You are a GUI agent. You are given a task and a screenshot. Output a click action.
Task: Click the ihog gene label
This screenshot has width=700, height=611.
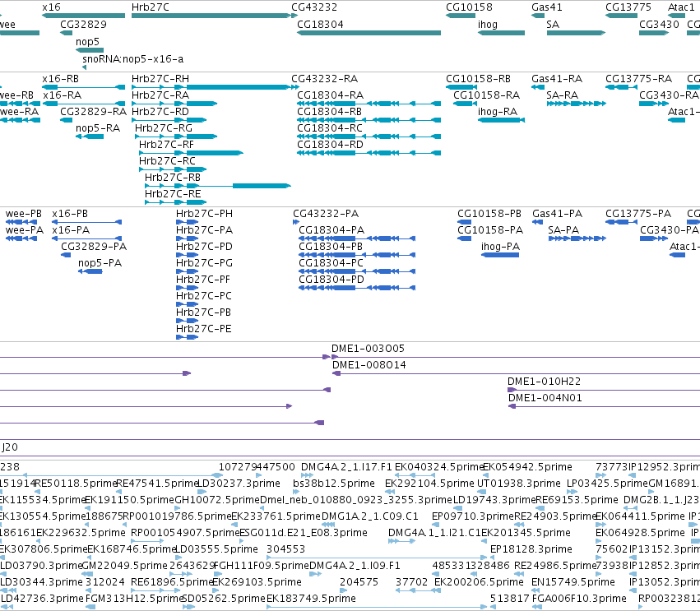(x=488, y=24)
